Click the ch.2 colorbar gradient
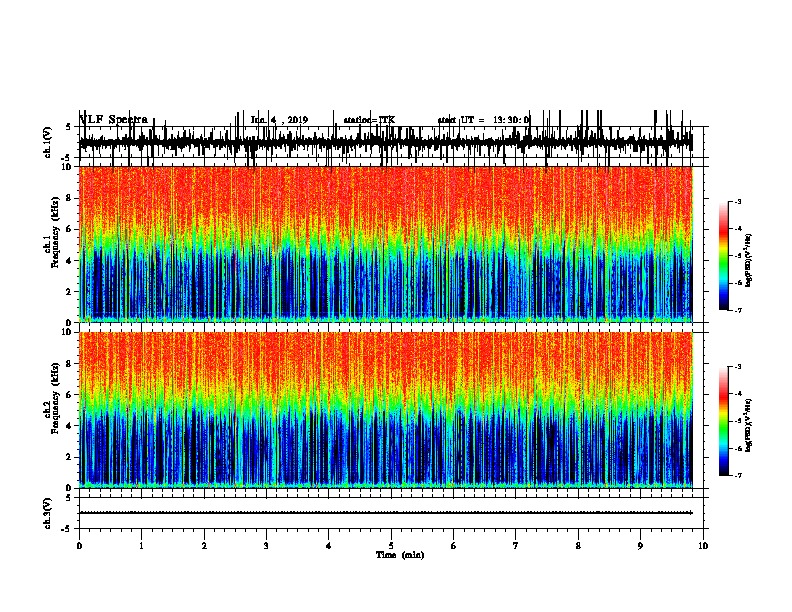 (x=724, y=421)
